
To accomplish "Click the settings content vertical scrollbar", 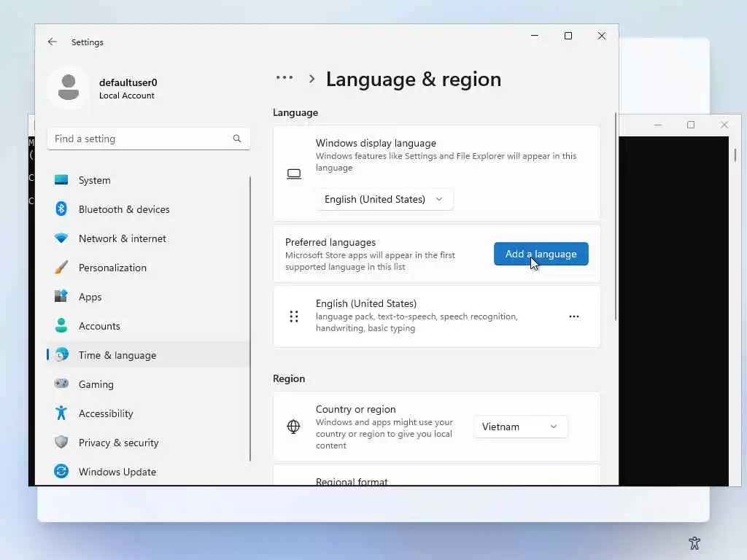I will 616,217.
